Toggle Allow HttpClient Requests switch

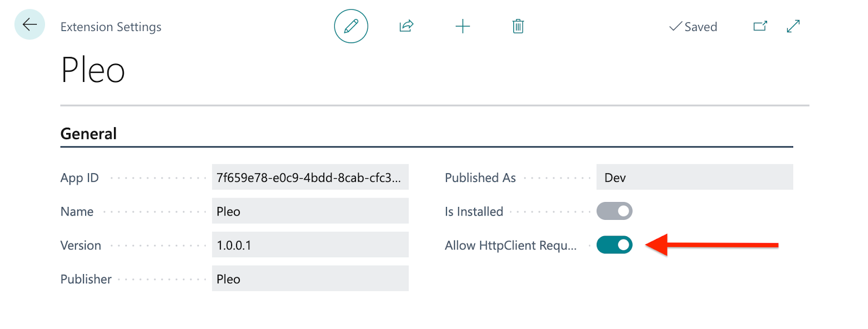[615, 245]
